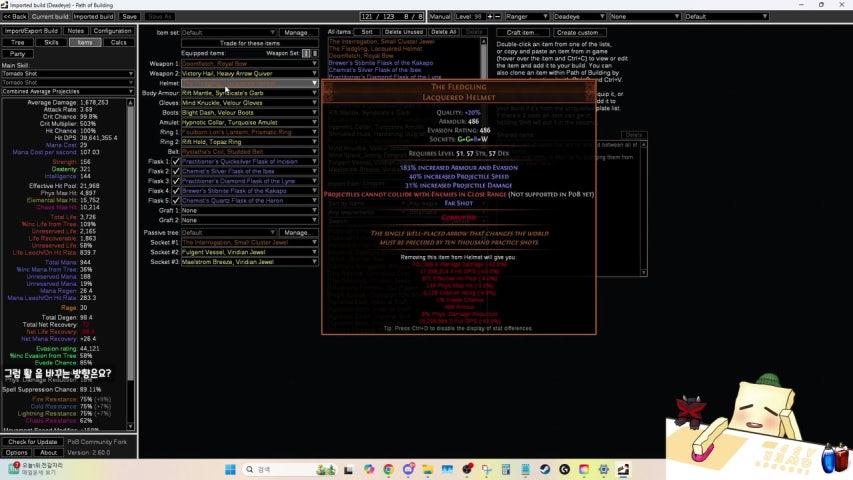Click Craft item... button
The image size is (853, 480).
click(x=523, y=33)
